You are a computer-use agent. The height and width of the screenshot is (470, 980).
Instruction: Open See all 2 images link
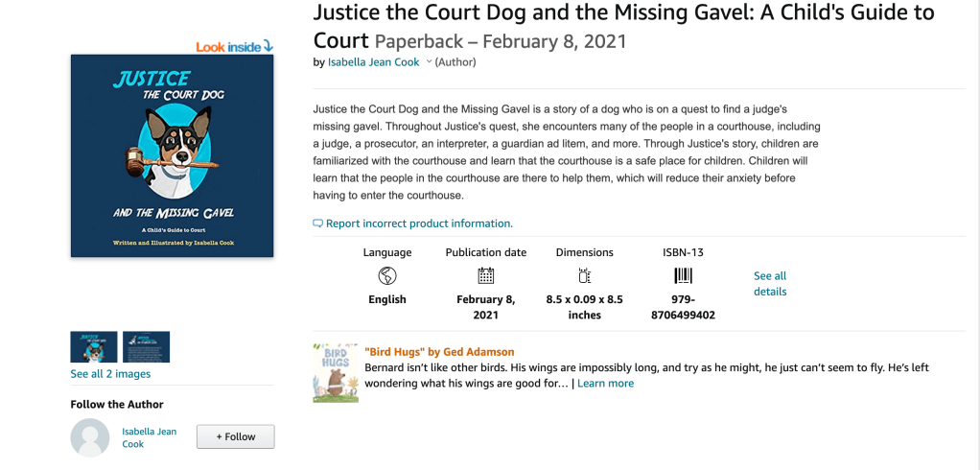point(110,374)
